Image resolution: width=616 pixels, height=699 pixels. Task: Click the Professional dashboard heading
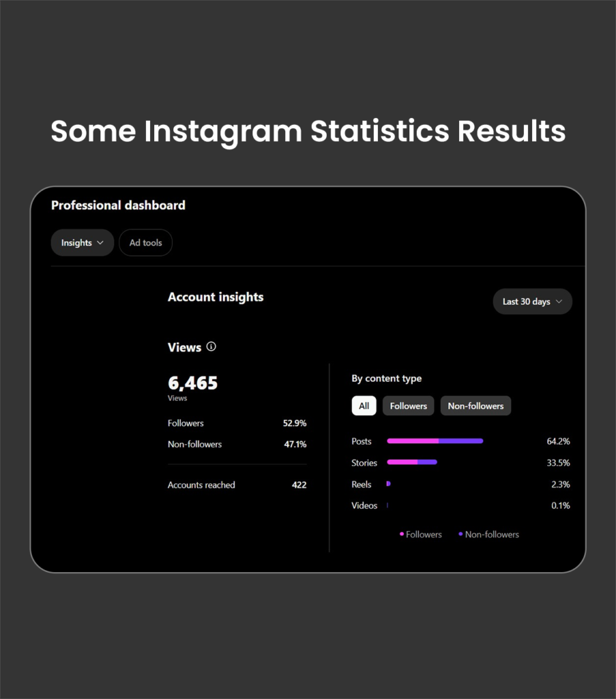(118, 205)
